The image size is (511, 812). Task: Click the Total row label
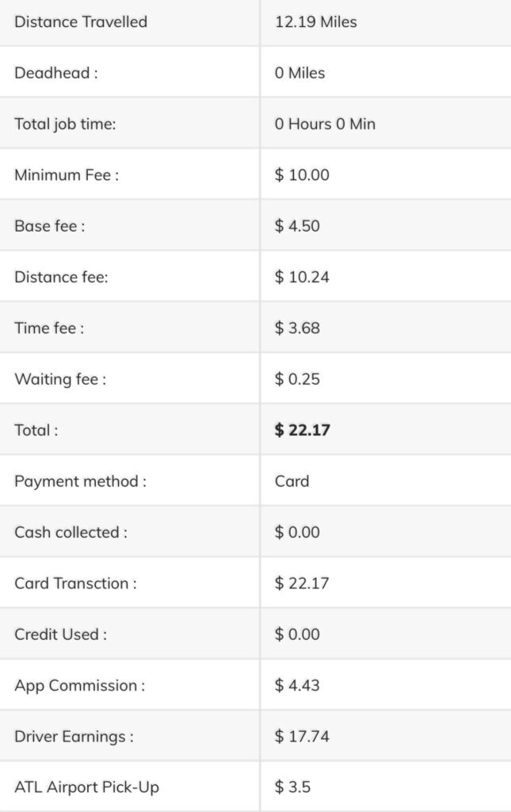point(36,430)
